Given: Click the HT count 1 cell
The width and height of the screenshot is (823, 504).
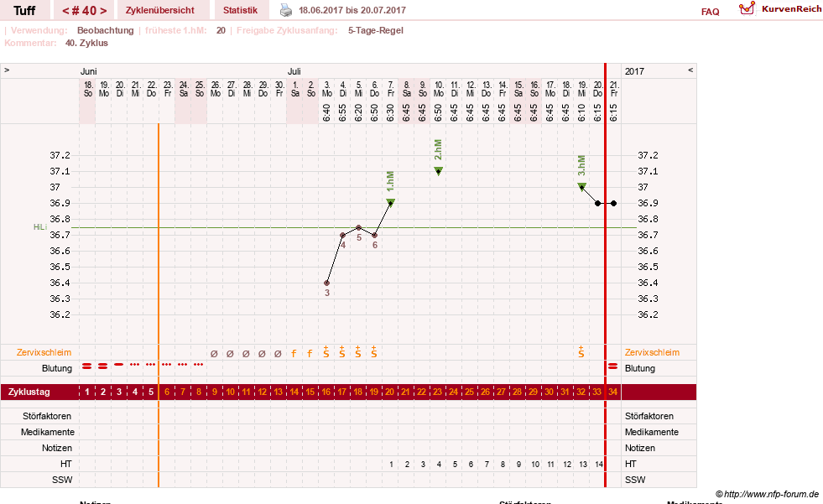Looking at the screenshot, I should point(391,464).
